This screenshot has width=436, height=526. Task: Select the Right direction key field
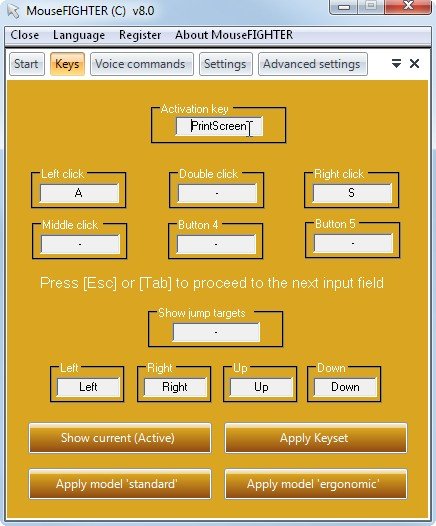(175, 387)
